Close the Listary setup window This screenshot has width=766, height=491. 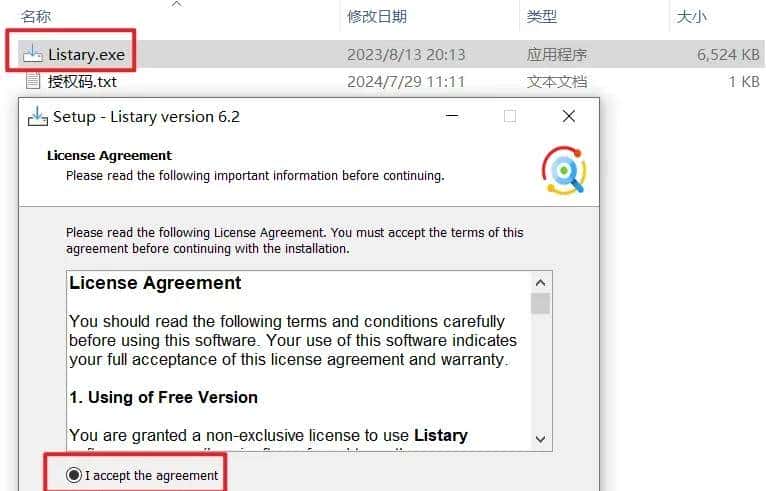569,116
